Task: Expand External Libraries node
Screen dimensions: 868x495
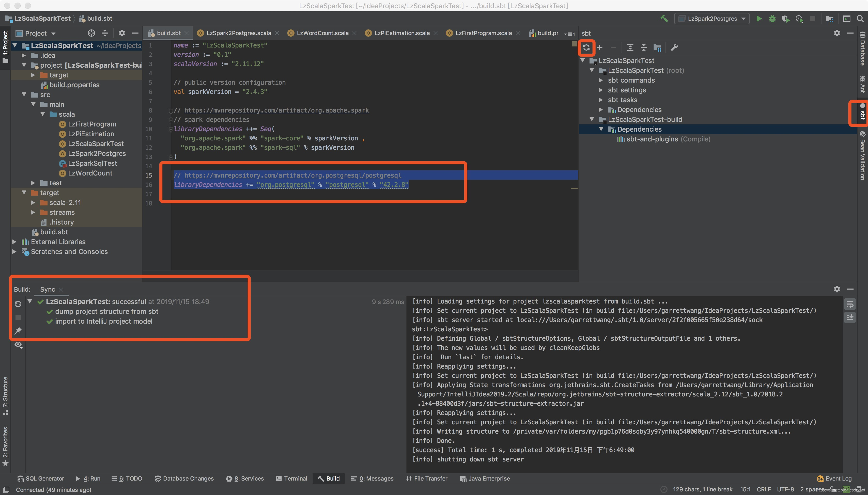Action: coord(14,242)
